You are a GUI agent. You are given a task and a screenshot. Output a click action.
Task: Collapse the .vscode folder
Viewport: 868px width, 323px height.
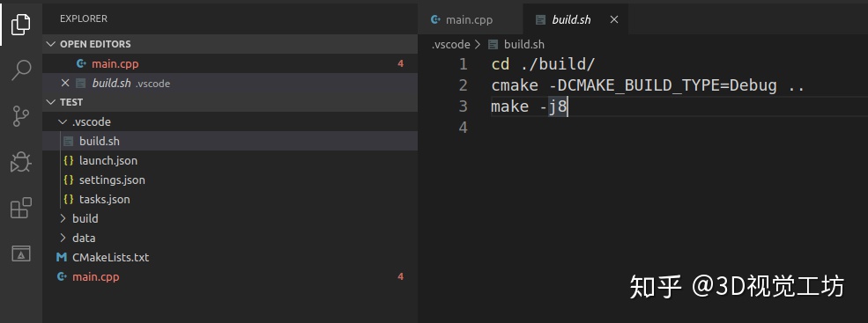[x=63, y=121]
